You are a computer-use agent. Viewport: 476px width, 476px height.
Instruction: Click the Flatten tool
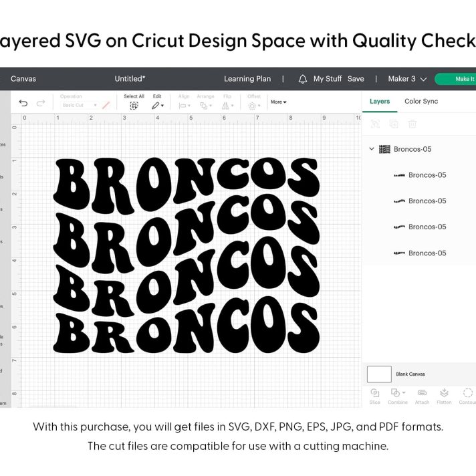(x=444, y=396)
